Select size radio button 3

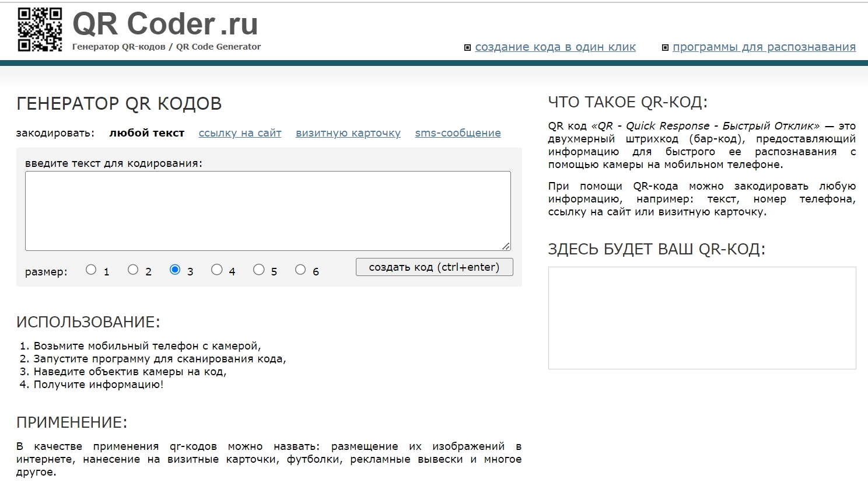pyautogui.click(x=175, y=270)
